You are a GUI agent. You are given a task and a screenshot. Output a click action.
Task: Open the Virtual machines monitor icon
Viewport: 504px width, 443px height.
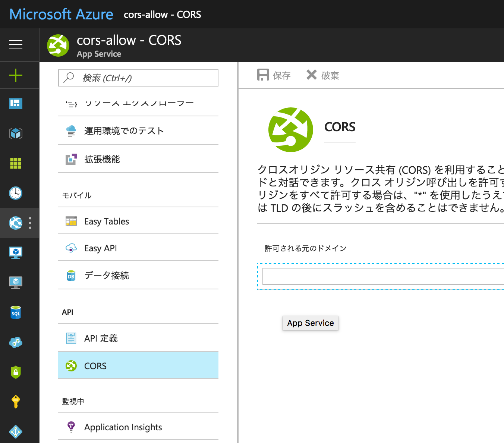click(16, 253)
